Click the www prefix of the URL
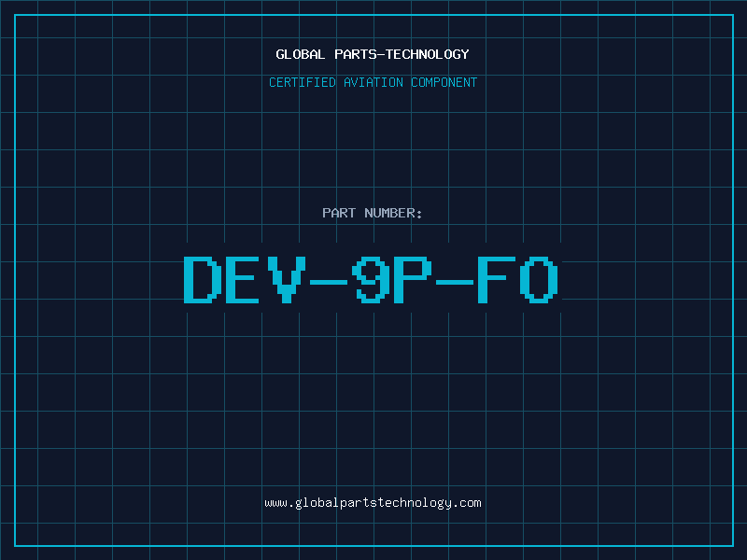747x560 pixels. (x=276, y=504)
